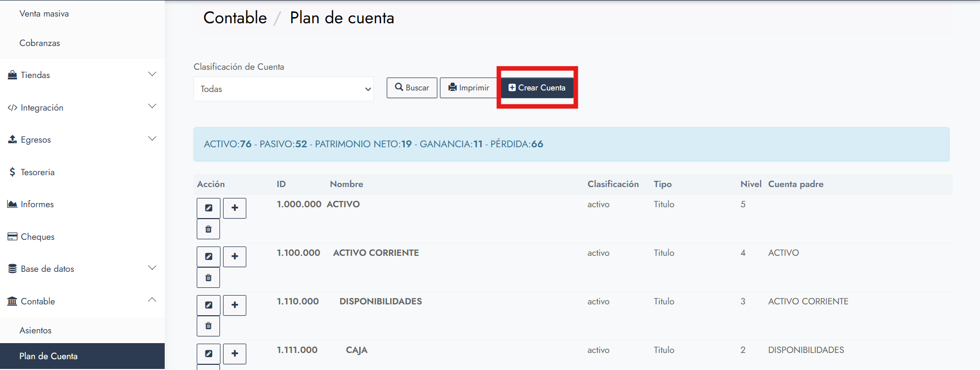
Task: Open the Cheques sidebar item
Action: (x=37, y=237)
